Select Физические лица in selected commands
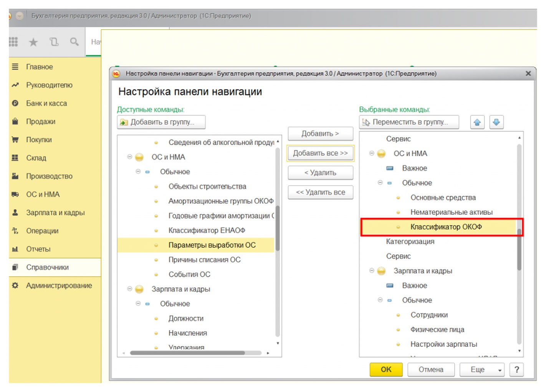The width and height of the screenshot is (546, 392). (x=437, y=329)
